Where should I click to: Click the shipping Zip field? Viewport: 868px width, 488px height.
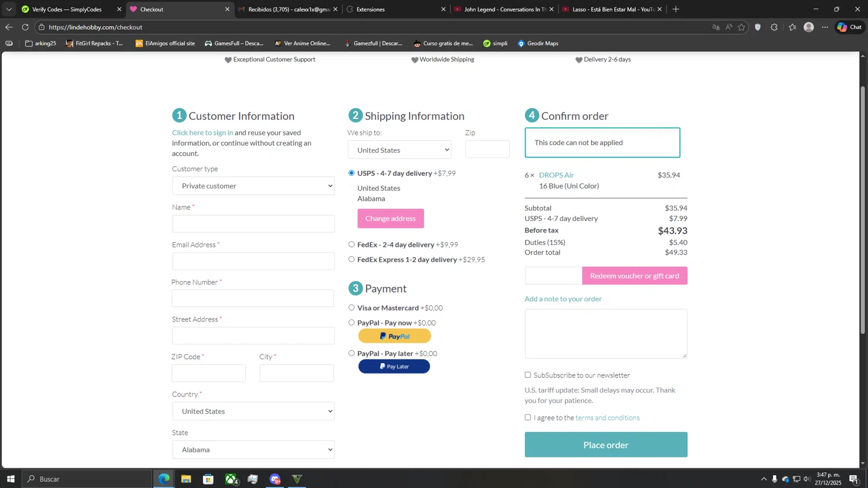[x=487, y=149]
